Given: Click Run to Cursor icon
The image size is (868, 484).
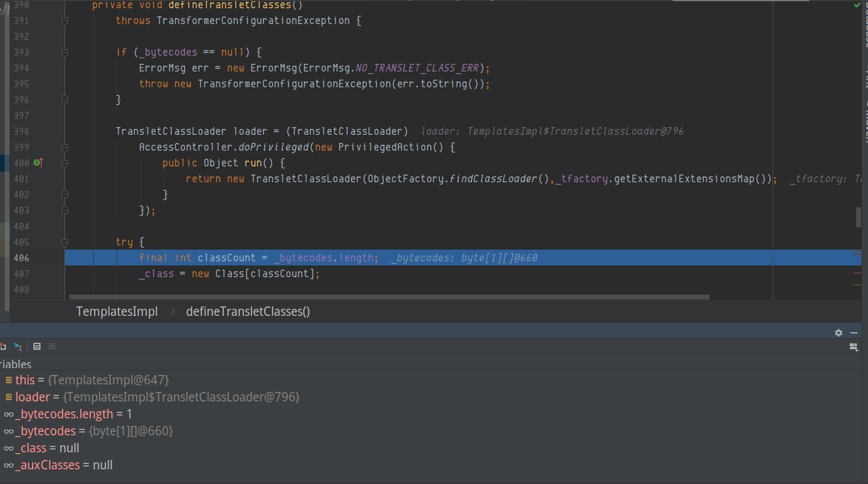Looking at the screenshot, I should (18, 346).
